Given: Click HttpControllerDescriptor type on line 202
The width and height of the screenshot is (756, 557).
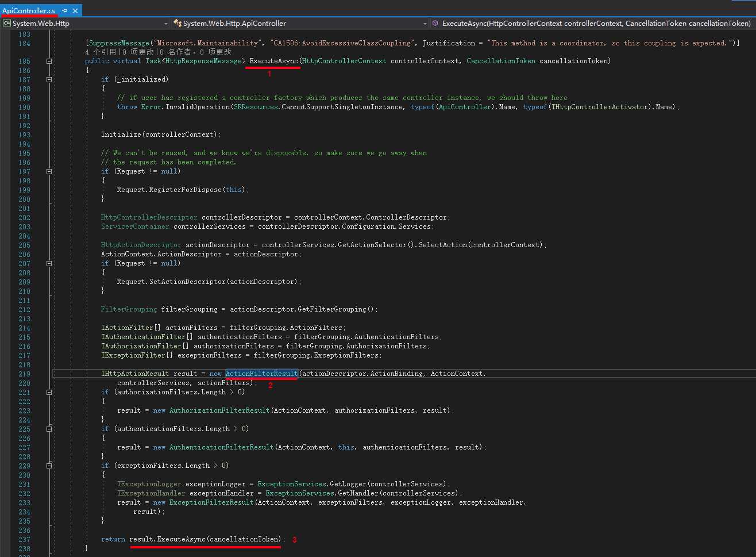Looking at the screenshot, I should (149, 217).
